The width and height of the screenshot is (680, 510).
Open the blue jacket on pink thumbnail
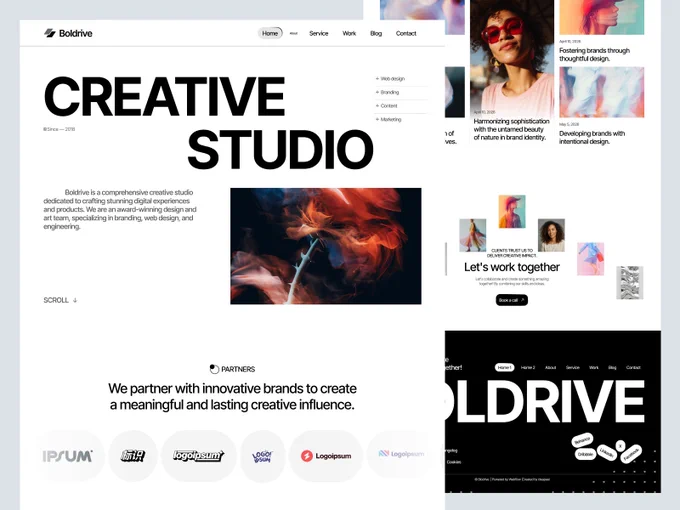tap(591, 259)
